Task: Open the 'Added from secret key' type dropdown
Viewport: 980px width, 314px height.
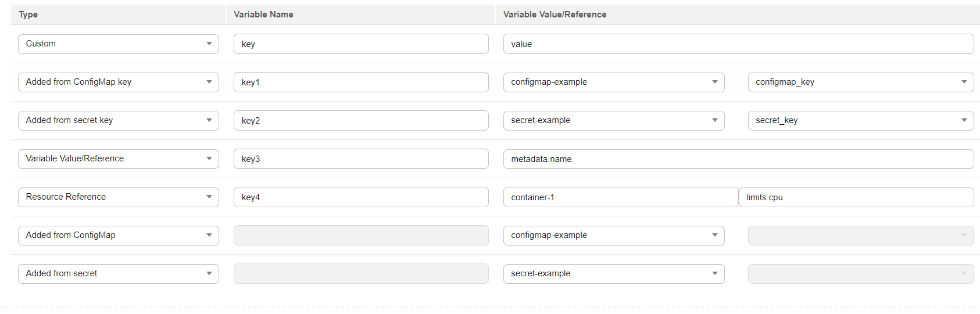Action: (x=118, y=121)
